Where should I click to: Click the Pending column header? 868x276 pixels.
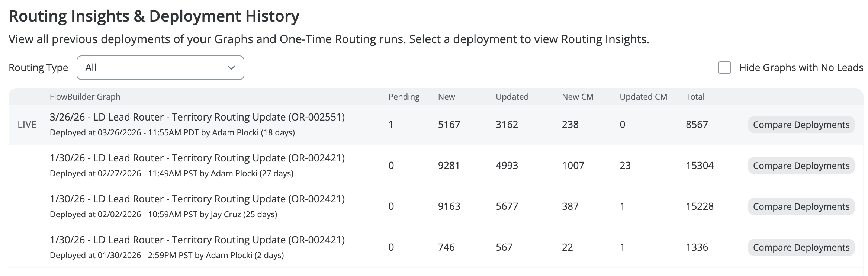click(x=404, y=97)
